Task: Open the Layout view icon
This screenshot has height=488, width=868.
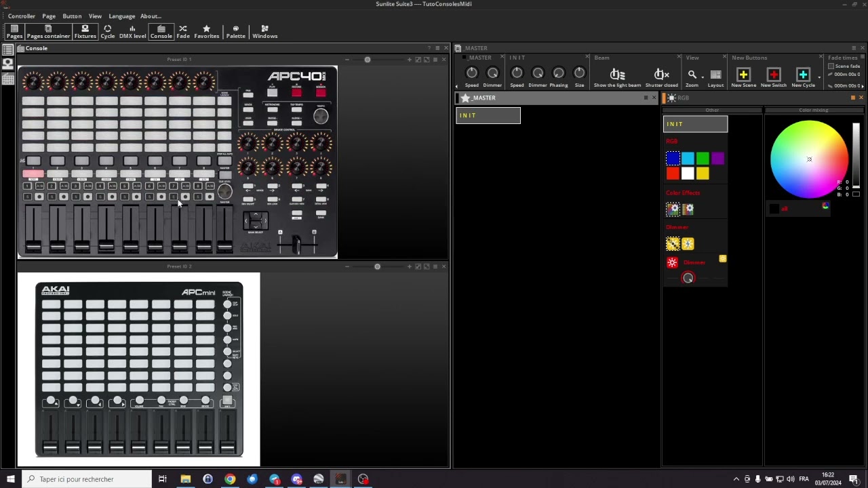Action: 715,75
